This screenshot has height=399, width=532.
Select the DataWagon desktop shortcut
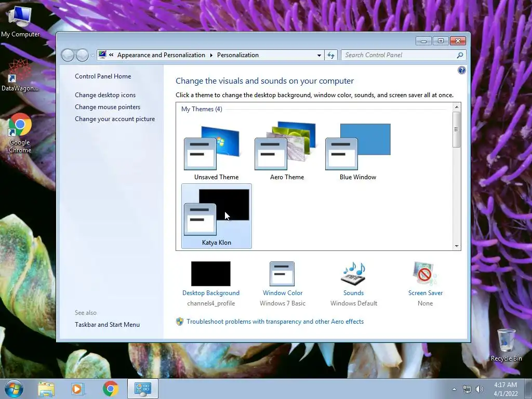point(20,75)
